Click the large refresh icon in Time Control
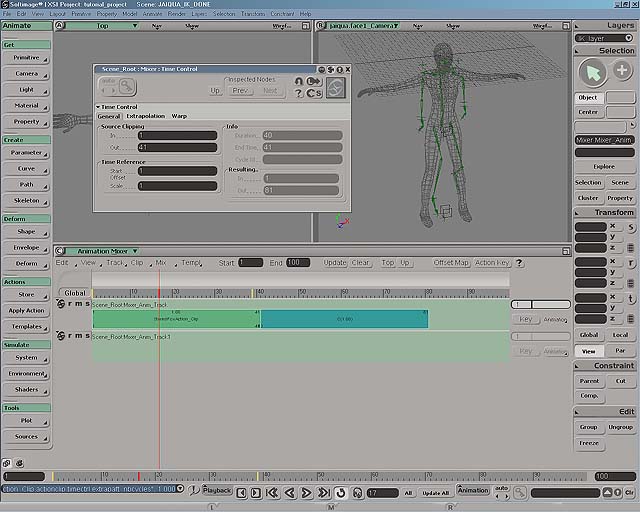 click(336, 88)
